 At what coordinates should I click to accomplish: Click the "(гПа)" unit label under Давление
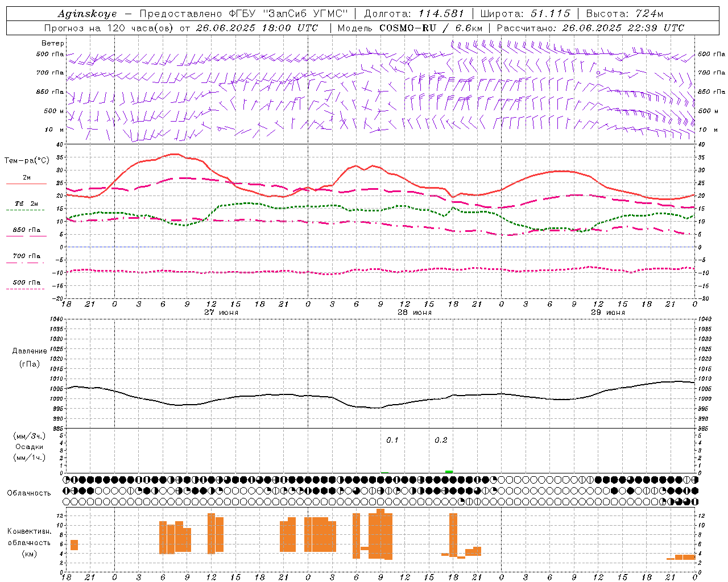pyautogui.click(x=30, y=364)
